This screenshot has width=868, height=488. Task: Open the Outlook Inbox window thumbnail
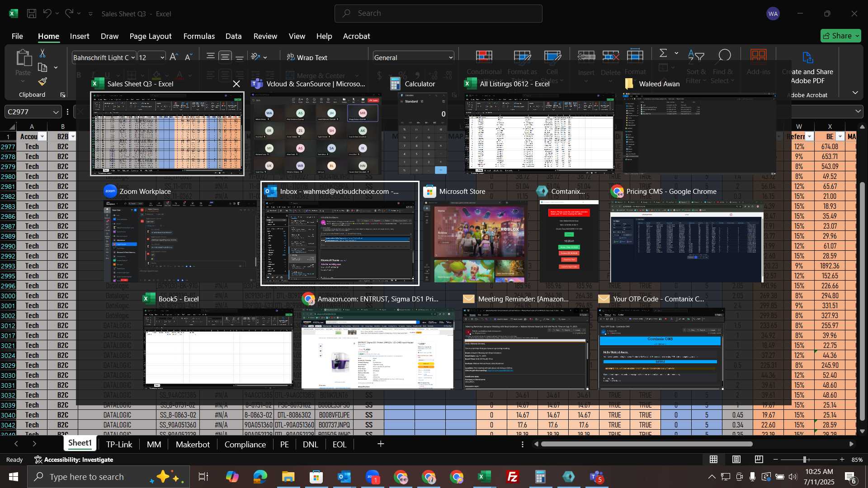[x=340, y=241]
